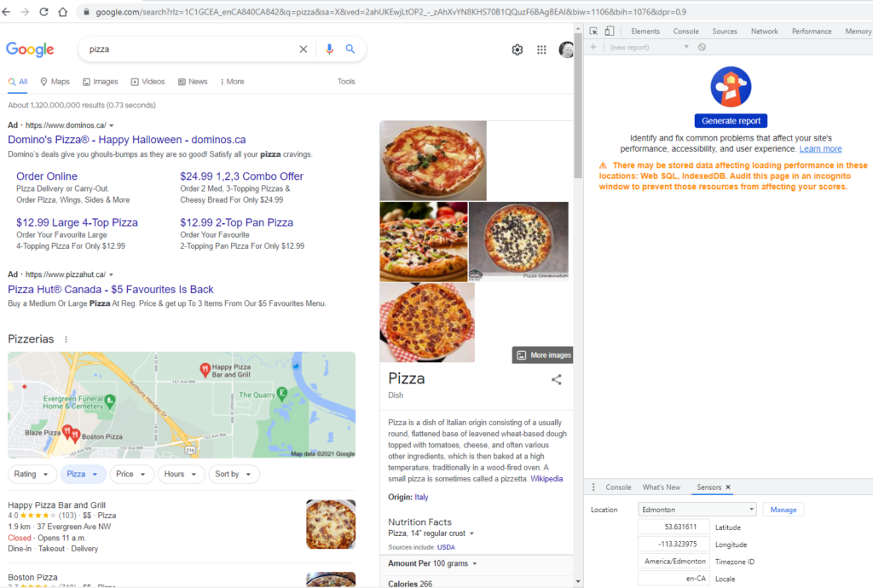
Task: Click the Latitude input field
Action: tap(674, 527)
